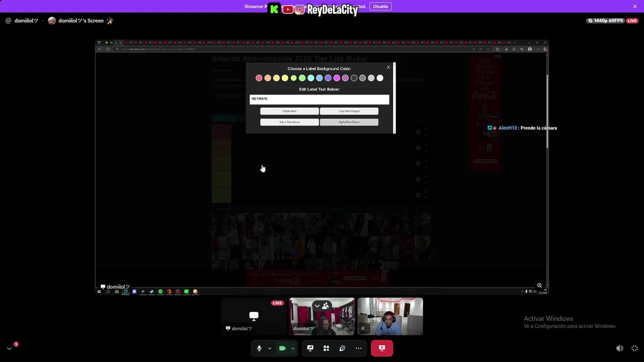The width and height of the screenshot is (644, 362).
Task: Pick the lime green label color
Action: (294, 78)
